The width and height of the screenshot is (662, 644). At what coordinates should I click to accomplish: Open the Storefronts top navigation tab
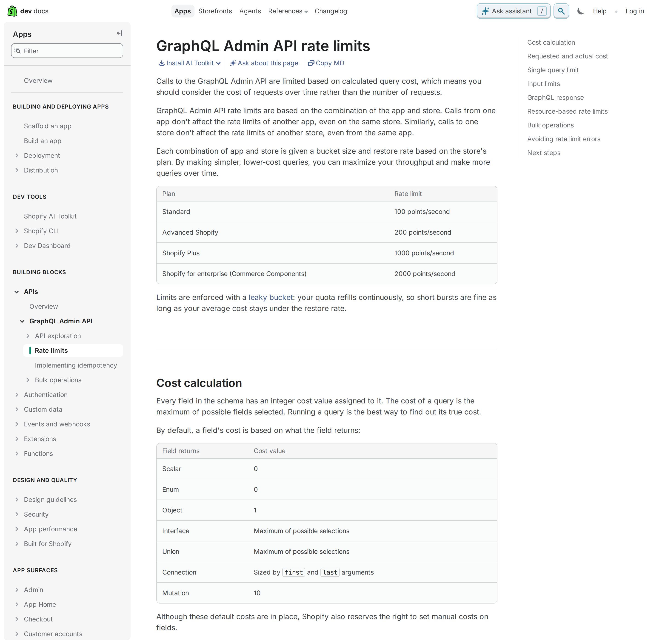215,11
